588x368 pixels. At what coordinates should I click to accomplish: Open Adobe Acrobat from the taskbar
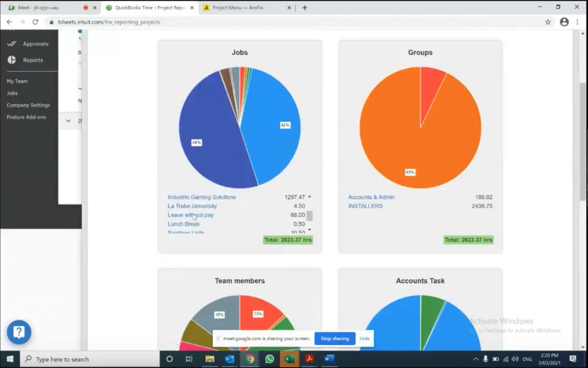(309, 359)
